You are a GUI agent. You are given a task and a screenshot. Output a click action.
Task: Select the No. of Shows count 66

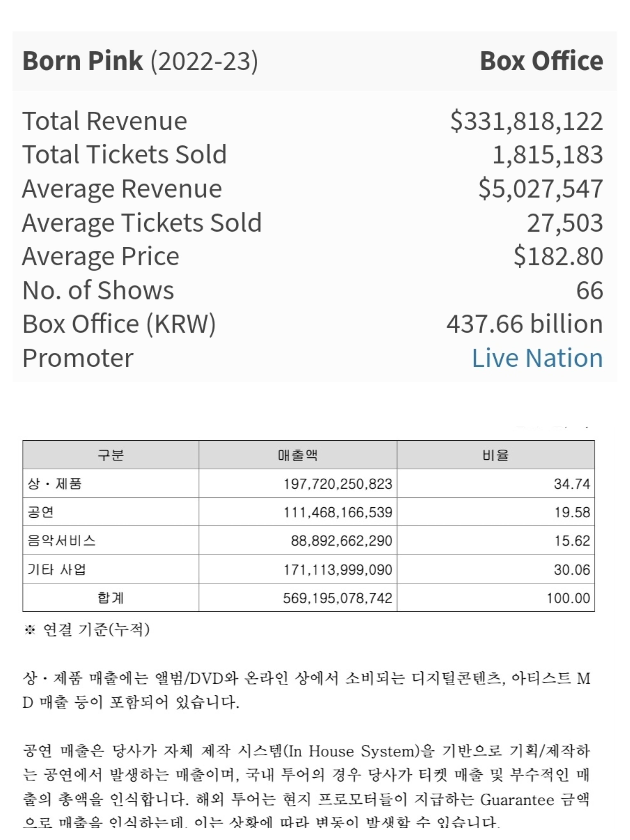pos(590,290)
